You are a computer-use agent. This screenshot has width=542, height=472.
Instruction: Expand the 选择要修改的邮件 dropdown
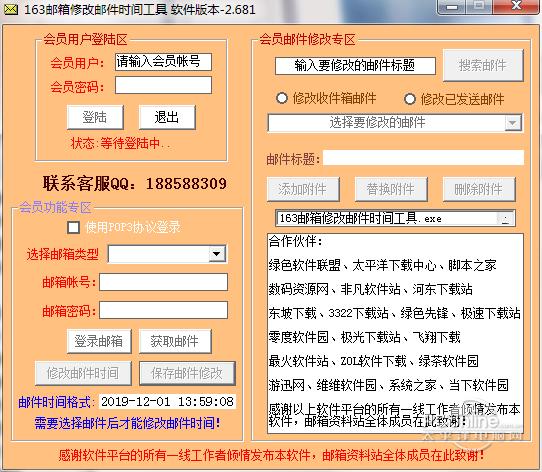(513, 123)
